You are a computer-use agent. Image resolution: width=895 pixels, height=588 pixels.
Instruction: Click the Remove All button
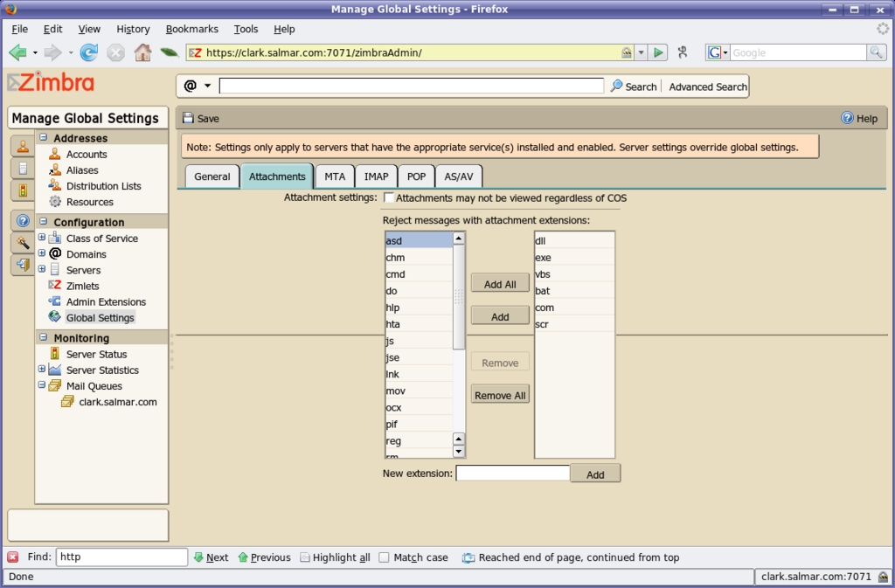500,395
